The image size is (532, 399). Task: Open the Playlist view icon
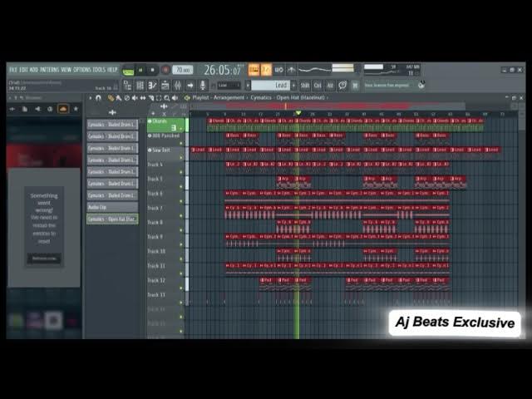click(x=127, y=85)
